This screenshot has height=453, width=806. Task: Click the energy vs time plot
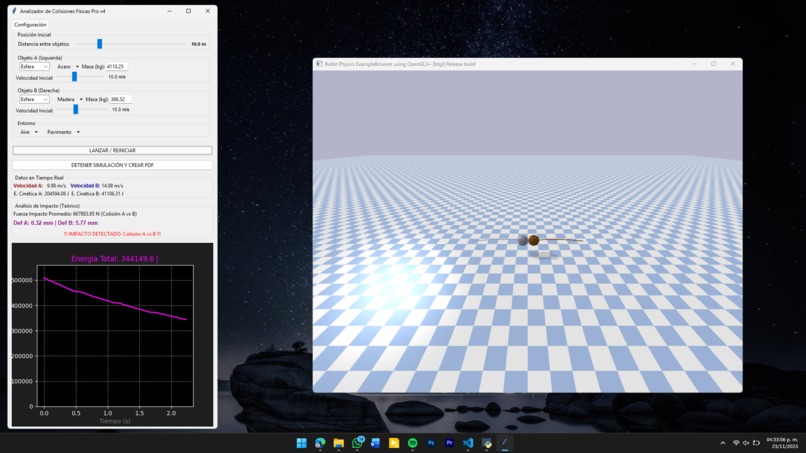tap(115, 336)
